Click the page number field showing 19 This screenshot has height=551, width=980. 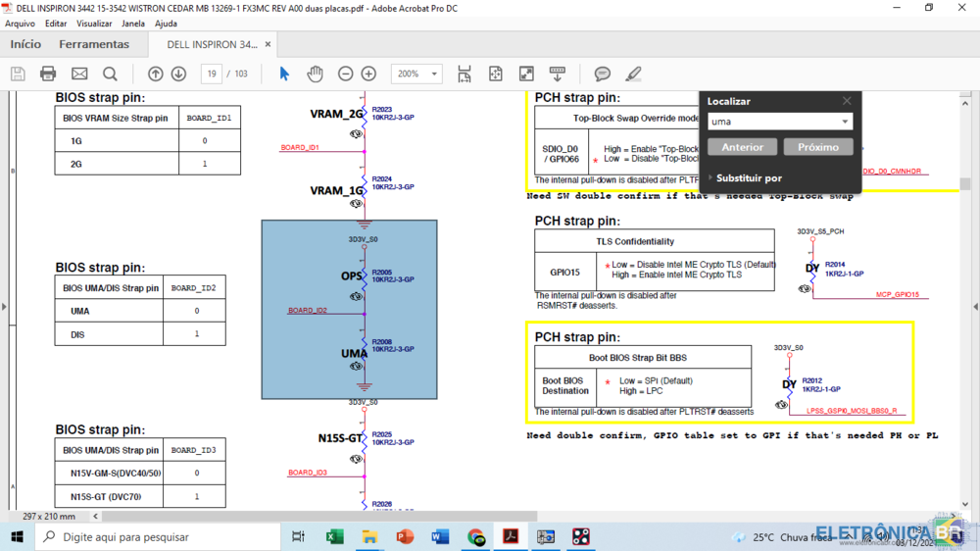211,74
